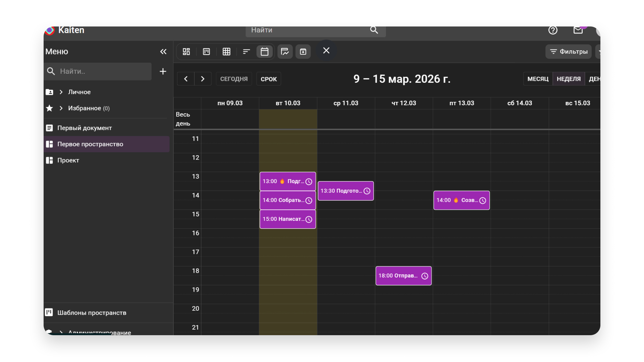Image resolution: width=644 pixels, height=362 pixels.
Task: Switch to the МЕСЯЦ calendar tab
Action: click(x=538, y=79)
